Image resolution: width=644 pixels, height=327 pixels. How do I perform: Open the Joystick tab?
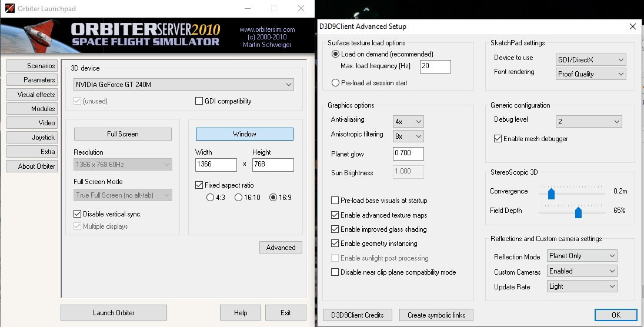pos(32,138)
